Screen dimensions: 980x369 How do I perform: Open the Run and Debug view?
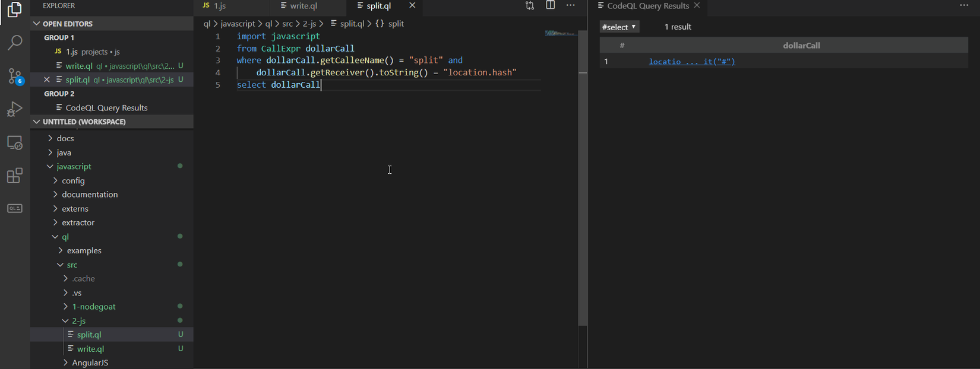(15, 110)
